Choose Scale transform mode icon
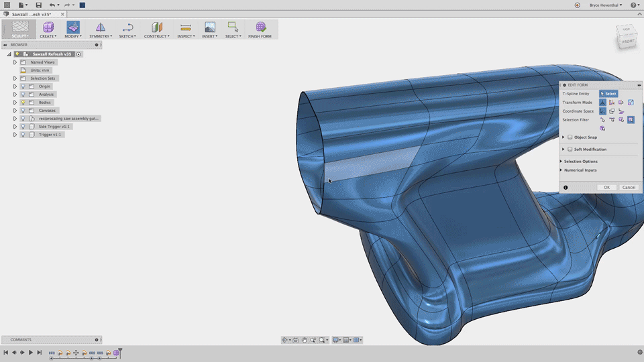 [x=631, y=102]
